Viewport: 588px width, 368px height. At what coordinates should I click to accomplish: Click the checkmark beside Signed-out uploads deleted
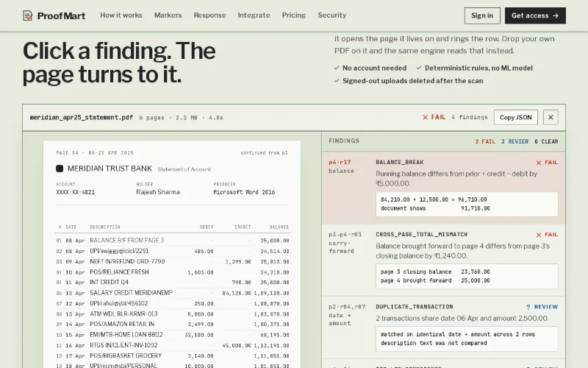point(337,81)
